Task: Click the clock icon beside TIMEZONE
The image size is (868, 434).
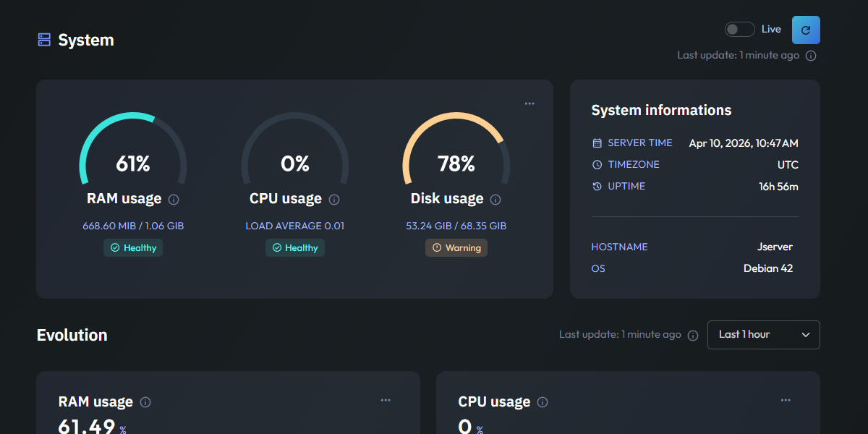Action: [x=597, y=165]
